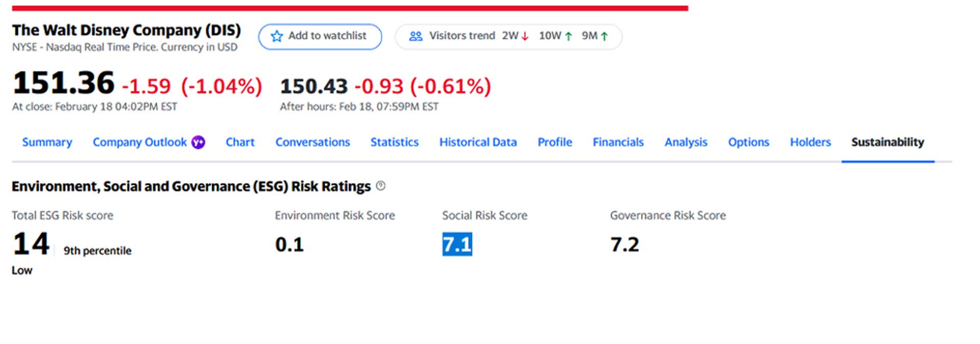This screenshot has width=980, height=344.
Task: Click the highlighted 7.1 Social Risk Score
Action: 457,244
